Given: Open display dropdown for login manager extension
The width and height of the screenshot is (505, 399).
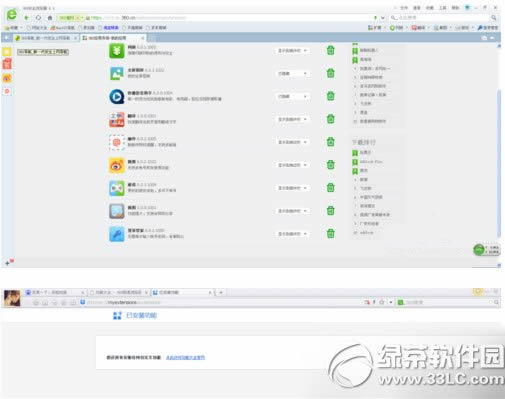Looking at the screenshot, I should [x=292, y=234].
